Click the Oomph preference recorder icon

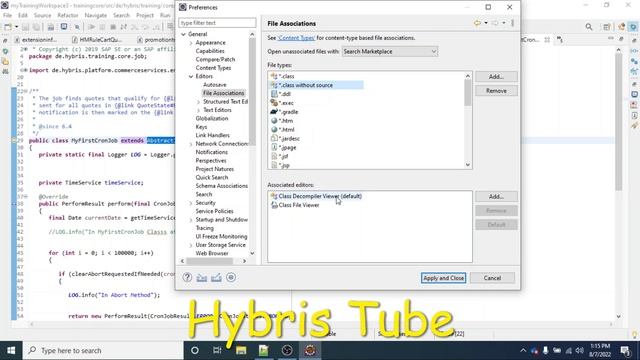pos(231,278)
